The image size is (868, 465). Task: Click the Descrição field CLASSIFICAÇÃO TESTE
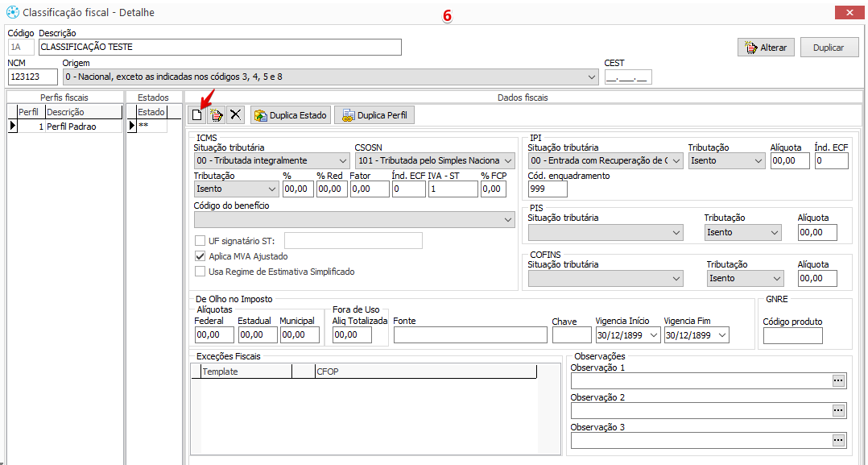coord(220,47)
